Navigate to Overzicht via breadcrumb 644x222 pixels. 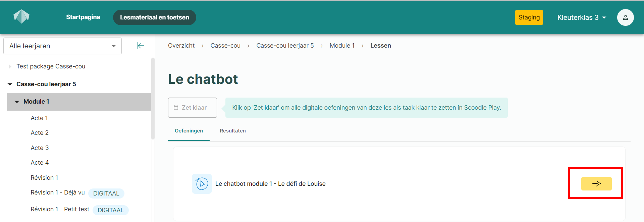(181, 46)
